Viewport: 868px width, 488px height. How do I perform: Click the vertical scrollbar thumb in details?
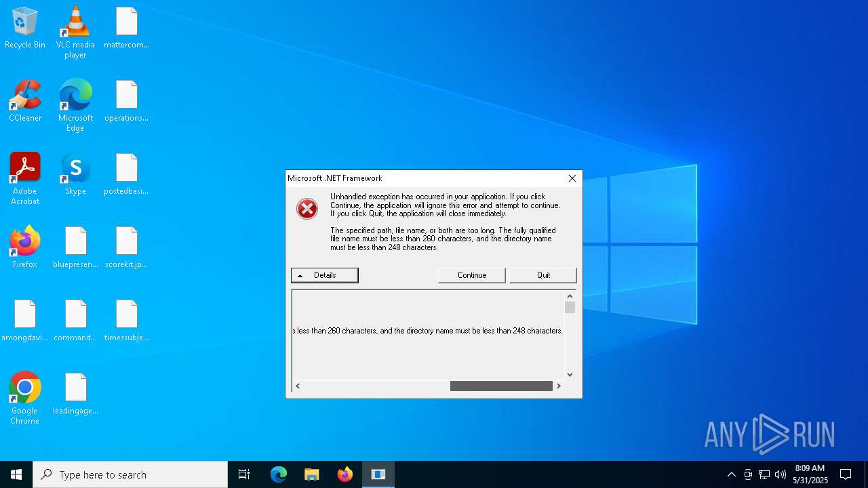click(x=570, y=308)
